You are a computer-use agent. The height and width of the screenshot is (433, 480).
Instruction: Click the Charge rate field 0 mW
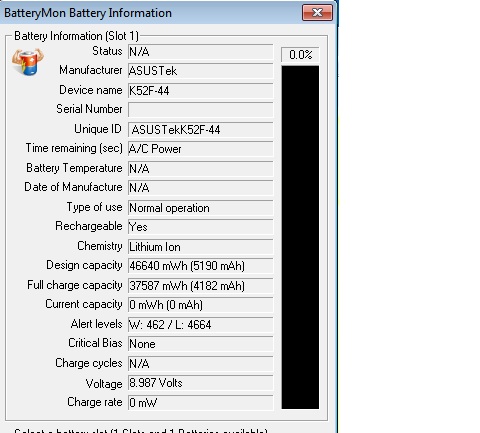200,403
